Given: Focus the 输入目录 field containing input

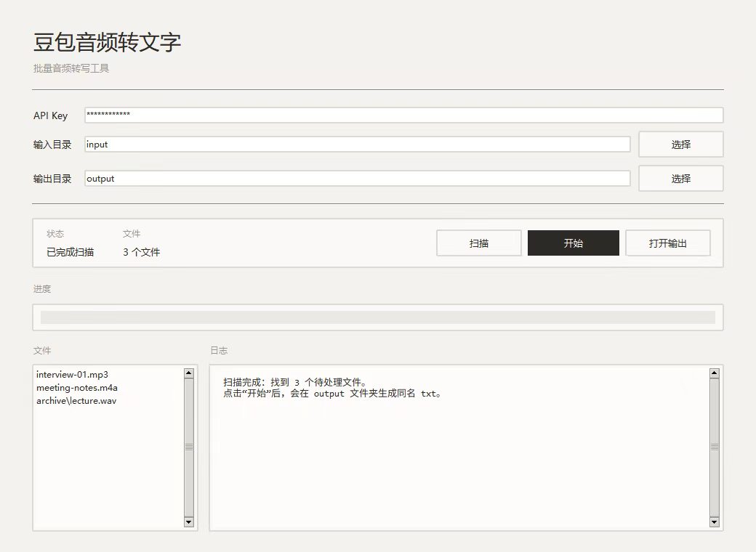Looking at the screenshot, I should [x=357, y=144].
